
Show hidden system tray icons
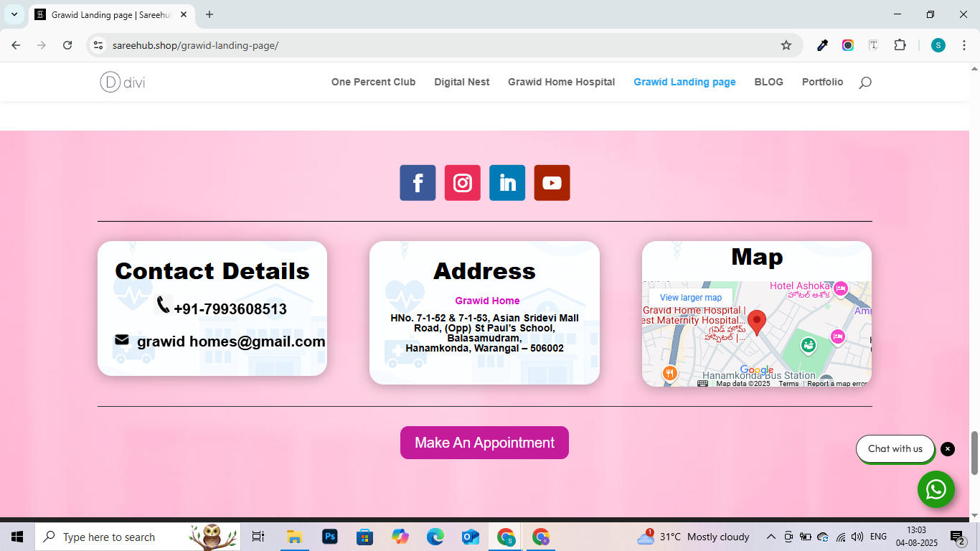[771, 537]
